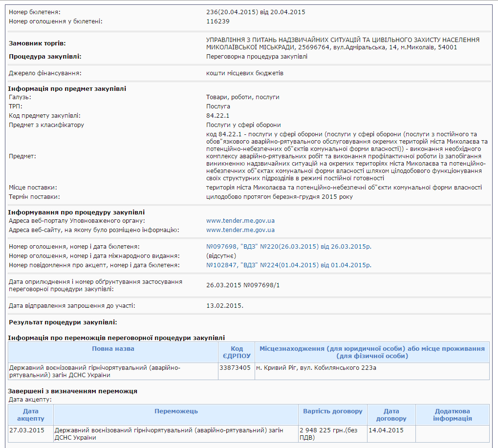Click the 'Код ЄДРПОУ' column header

237,352
